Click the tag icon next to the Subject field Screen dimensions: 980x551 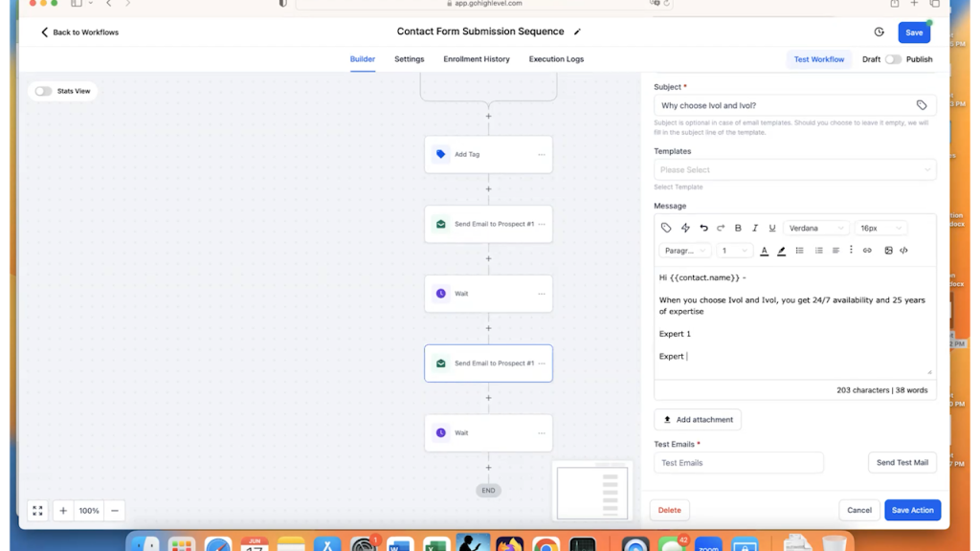[x=922, y=105]
